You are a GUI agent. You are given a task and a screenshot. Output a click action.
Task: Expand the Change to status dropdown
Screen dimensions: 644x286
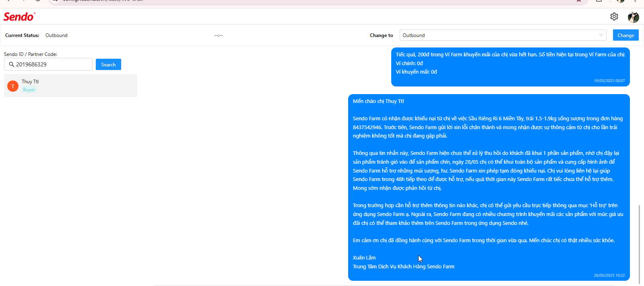pos(503,35)
